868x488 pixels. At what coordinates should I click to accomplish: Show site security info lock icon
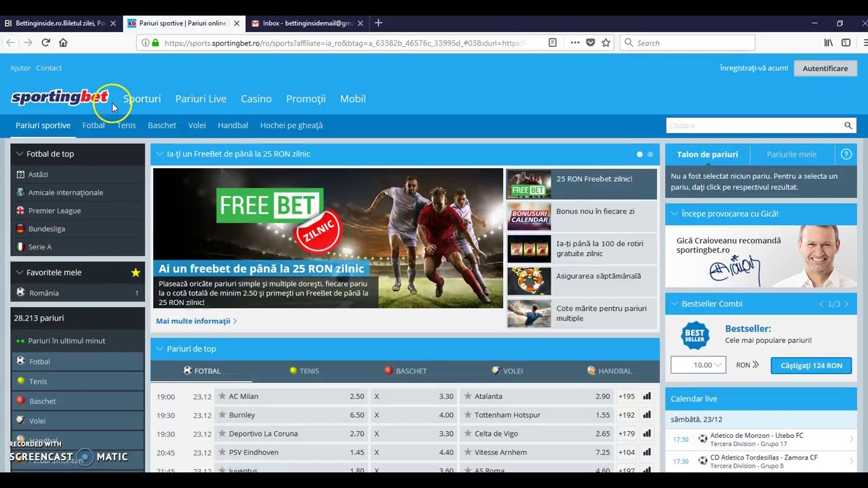coord(155,43)
